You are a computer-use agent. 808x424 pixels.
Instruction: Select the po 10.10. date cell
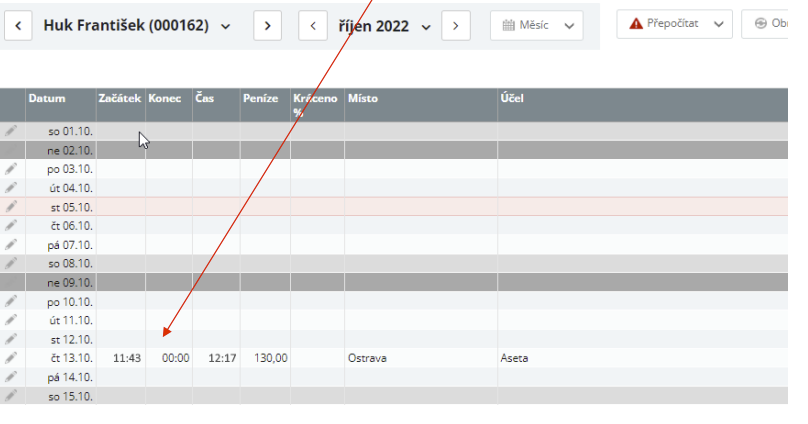[x=61, y=301]
